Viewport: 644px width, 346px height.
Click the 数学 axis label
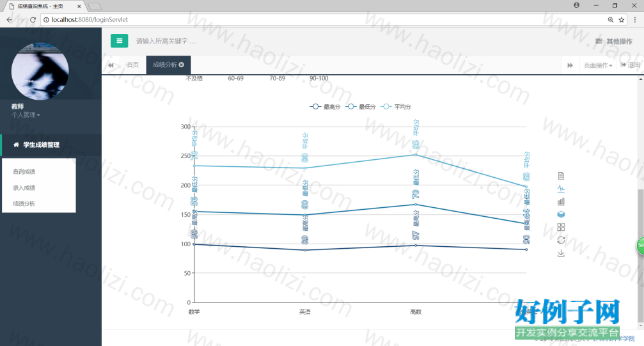(x=194, y=312)
